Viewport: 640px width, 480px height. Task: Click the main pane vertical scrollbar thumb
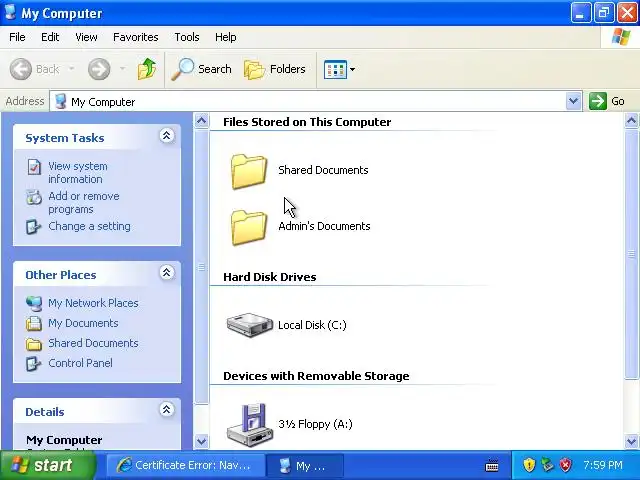tap(631, 254)
